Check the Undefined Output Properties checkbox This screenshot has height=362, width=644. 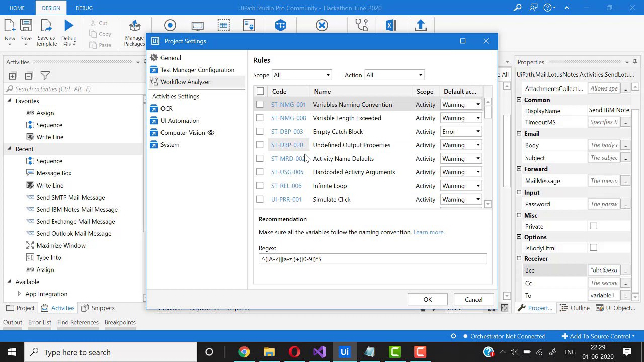[x=260, y=145]
